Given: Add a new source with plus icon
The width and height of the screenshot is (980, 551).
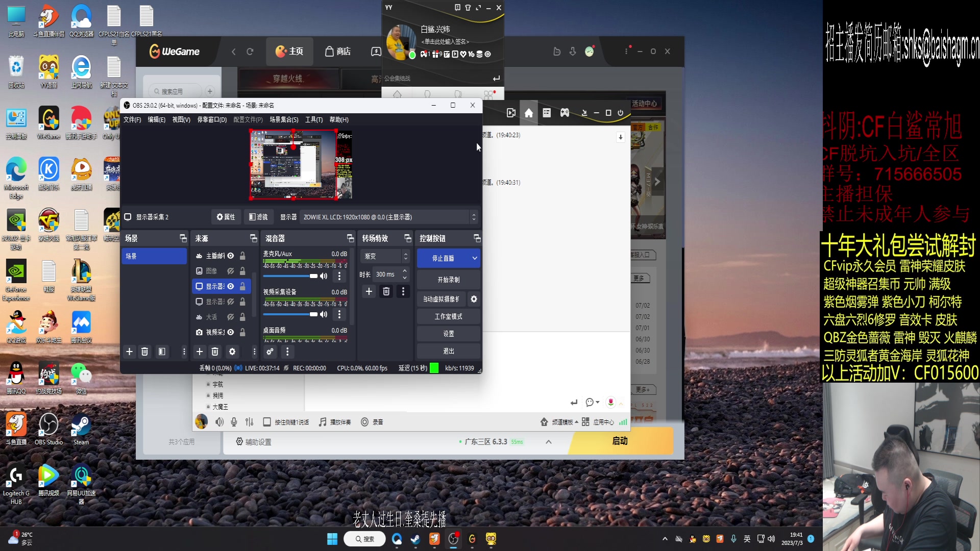Looking at the screenshot, I should click(x=200, y=352).
